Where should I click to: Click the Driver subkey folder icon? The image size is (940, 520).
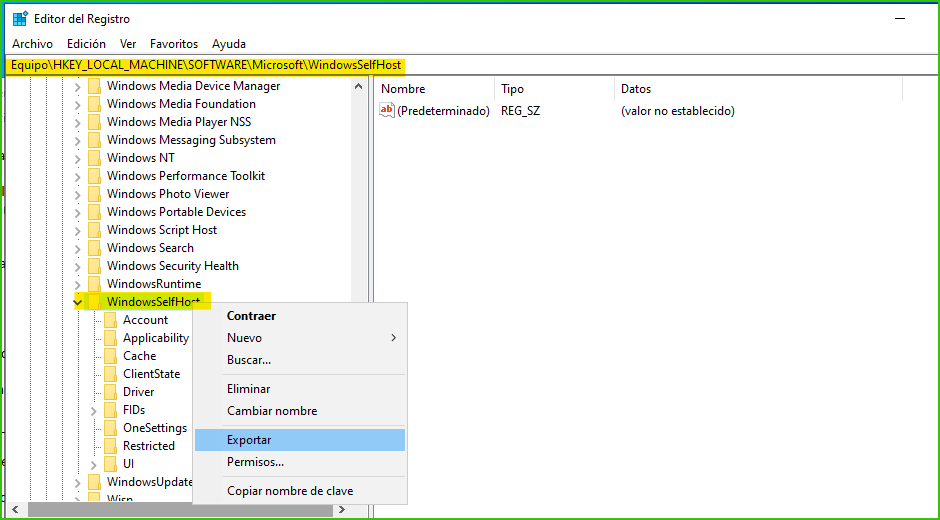click(110, 392)
